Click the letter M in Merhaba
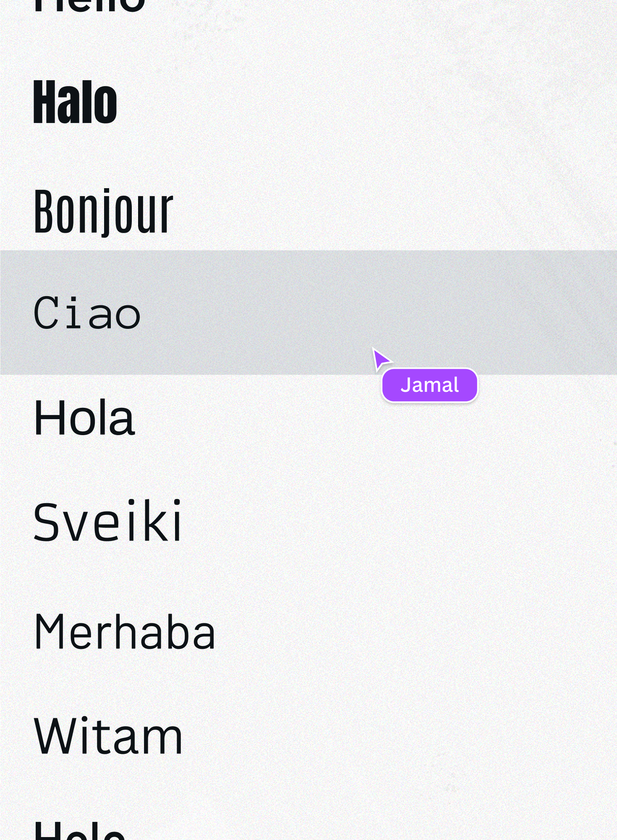 click(49, 631)
